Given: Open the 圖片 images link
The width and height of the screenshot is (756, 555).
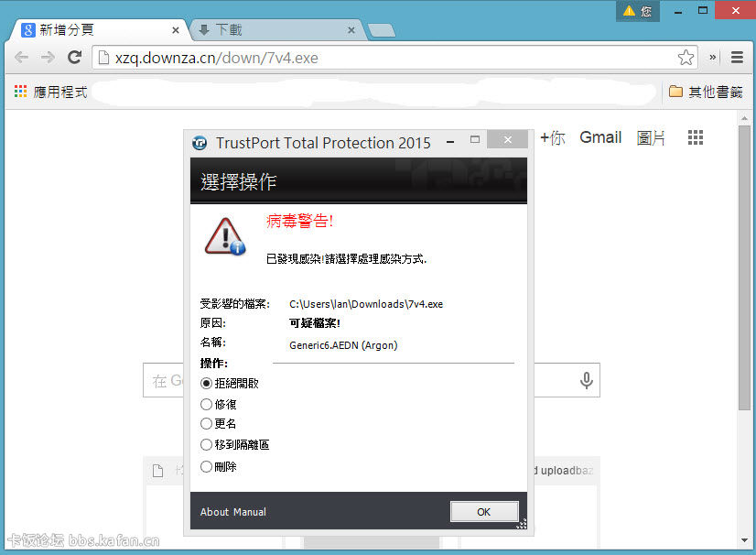Looking at the screenshot, I should click(651, 138).
